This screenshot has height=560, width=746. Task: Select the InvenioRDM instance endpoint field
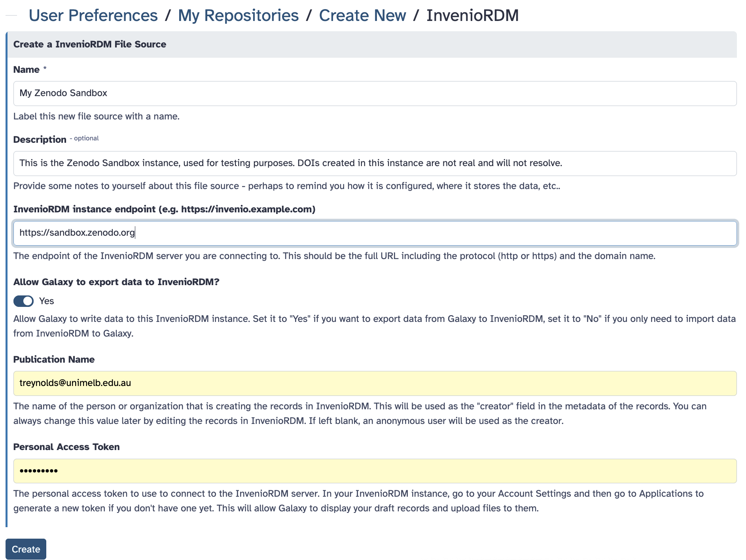coord(374,233)
